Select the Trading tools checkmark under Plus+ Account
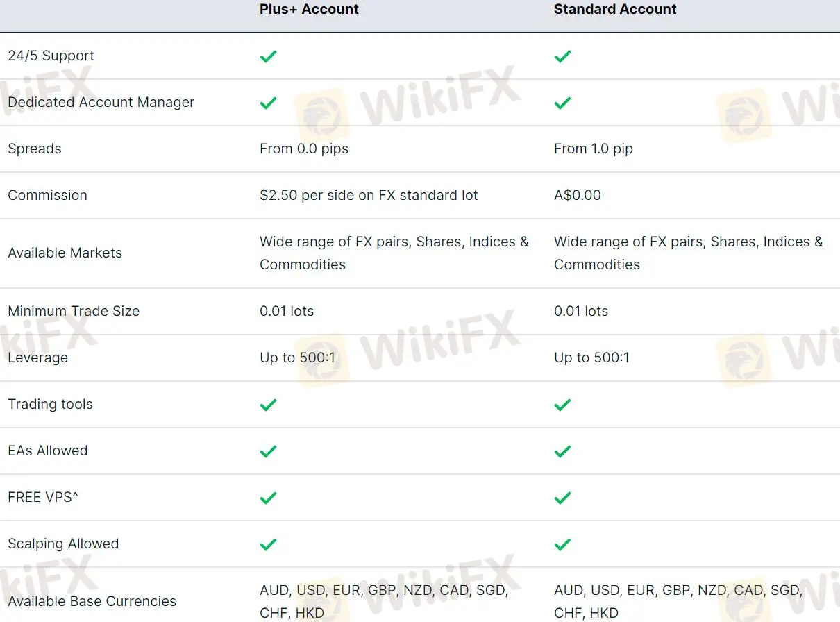Image resolution: width=840 pixels, height=622 pixels. tap(268, 405)
